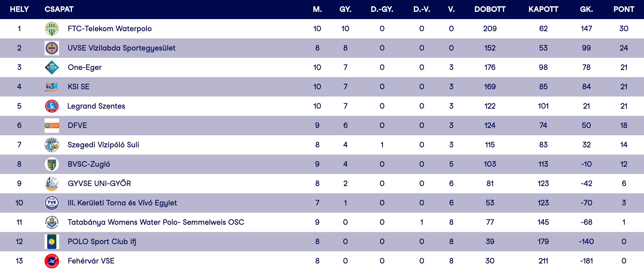Click the KSI Waterpolo logo
Screen dimensions: 644x271
tap(52, 87)
